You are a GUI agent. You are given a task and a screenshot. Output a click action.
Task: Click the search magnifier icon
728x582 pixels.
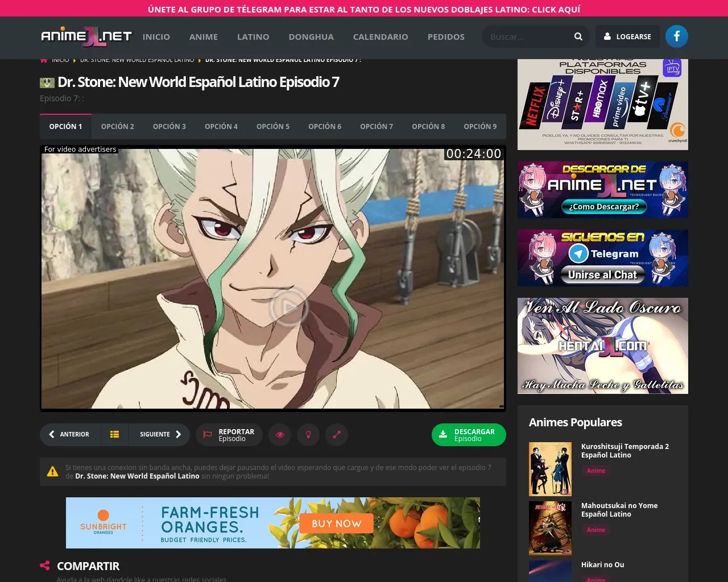578,36
